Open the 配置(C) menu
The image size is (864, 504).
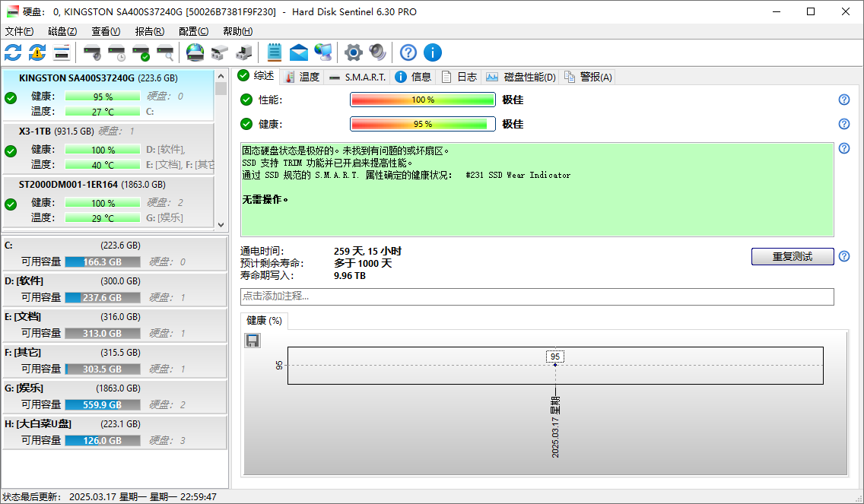[193, 31]
